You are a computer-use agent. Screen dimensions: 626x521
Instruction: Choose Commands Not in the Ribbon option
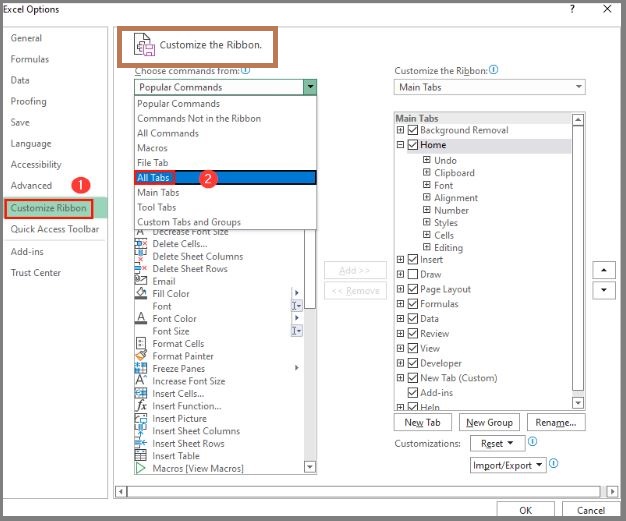tap(225, 119)
